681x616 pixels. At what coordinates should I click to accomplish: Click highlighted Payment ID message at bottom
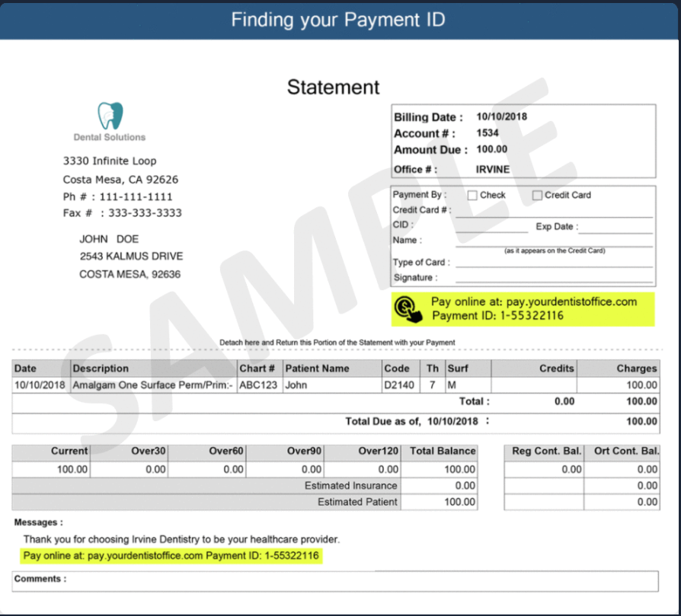pos(171,556)
